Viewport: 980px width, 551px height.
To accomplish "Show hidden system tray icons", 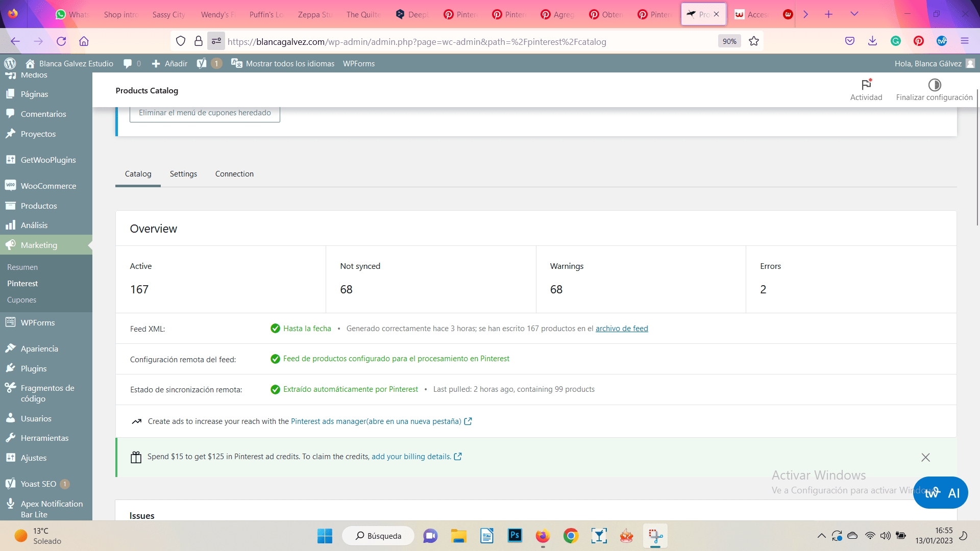I will click(x=821, y=536).
